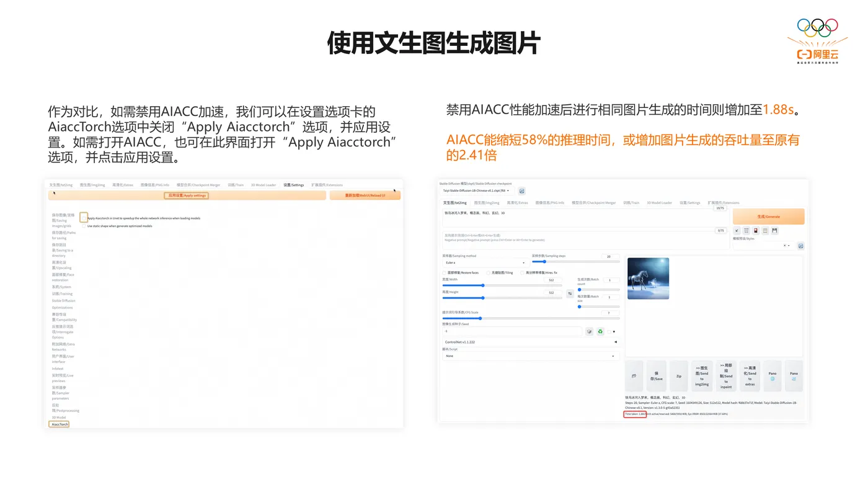Open the AiaccTorch settings section

click(59, 424)
